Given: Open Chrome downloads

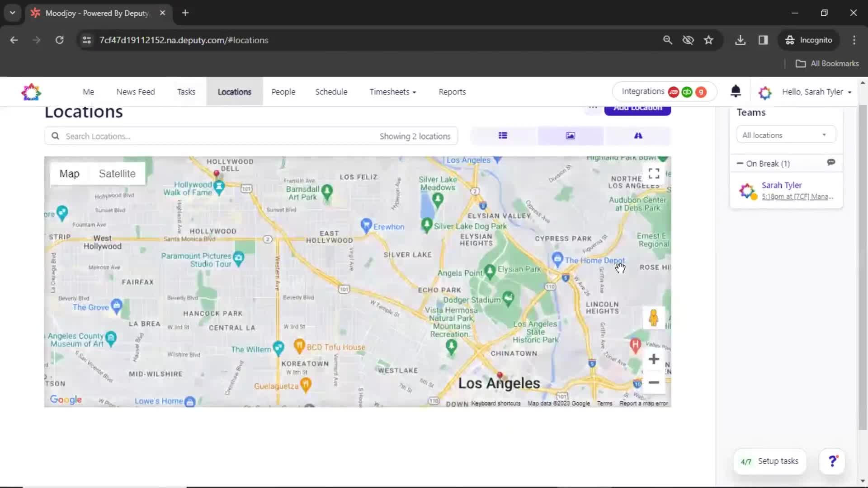Looking at the screenshot, I should pos(740,40).
